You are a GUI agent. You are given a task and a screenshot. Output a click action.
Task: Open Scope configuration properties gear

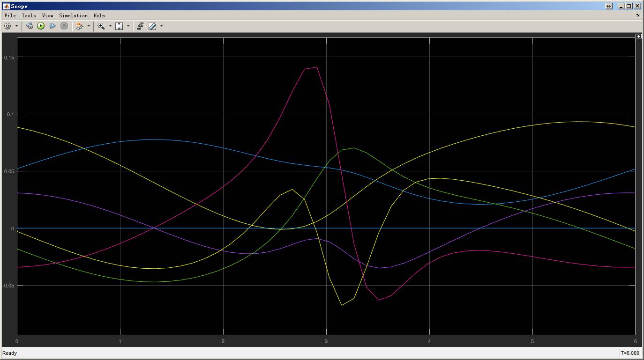(7, 26)
